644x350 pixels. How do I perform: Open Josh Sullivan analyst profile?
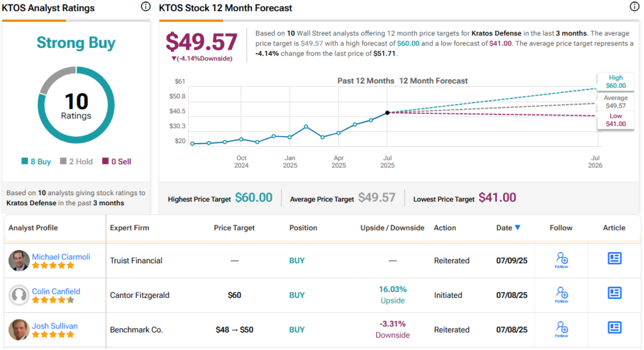click(53, 326)
